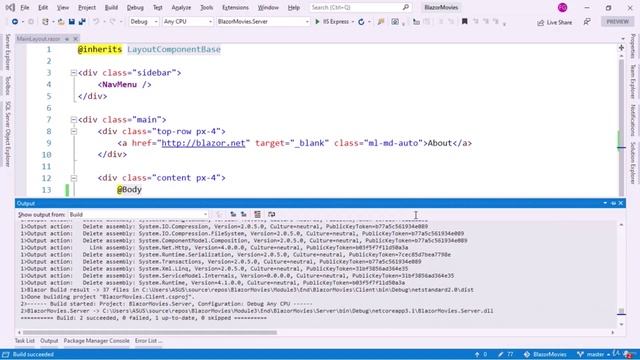This screenshot has width=640, height=360.
Task: Switch to the Error List tab
Action: [x=148, y=341]
